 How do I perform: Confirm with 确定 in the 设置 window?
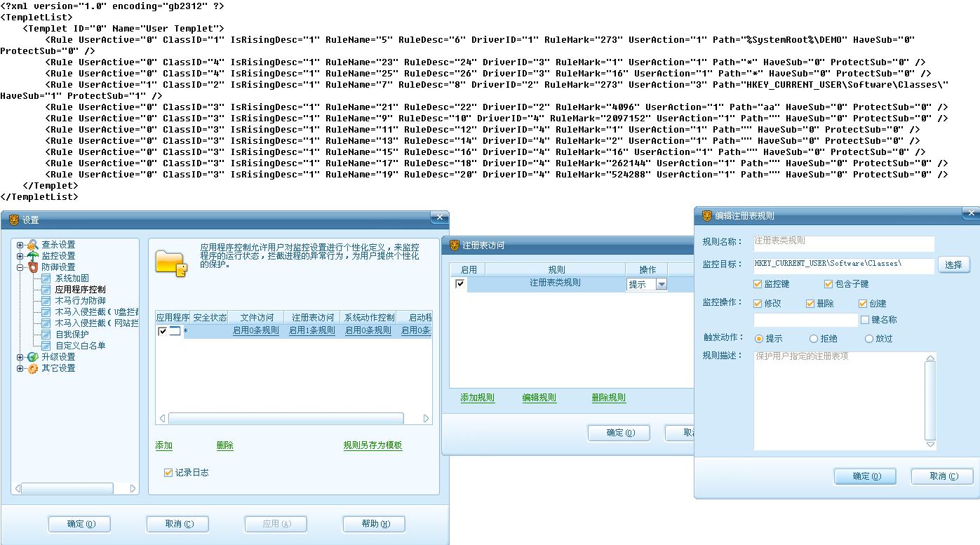coord(80,524)
